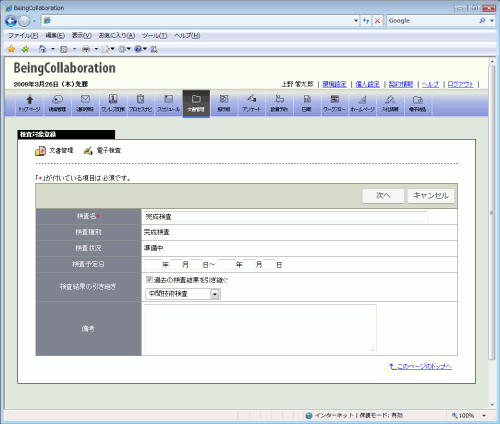
Task: Open the プロセスナビ nav icon
Action: 141,104
